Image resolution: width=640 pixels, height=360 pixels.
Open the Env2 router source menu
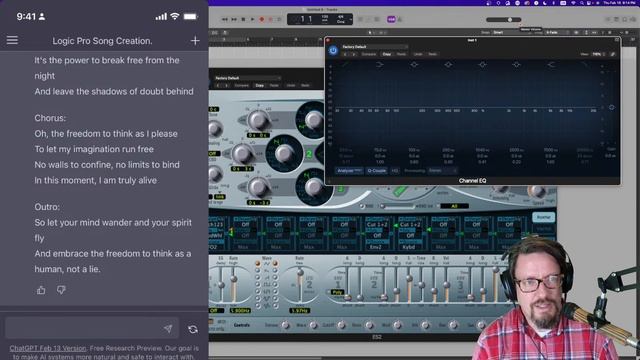click(x=376, y=247)
